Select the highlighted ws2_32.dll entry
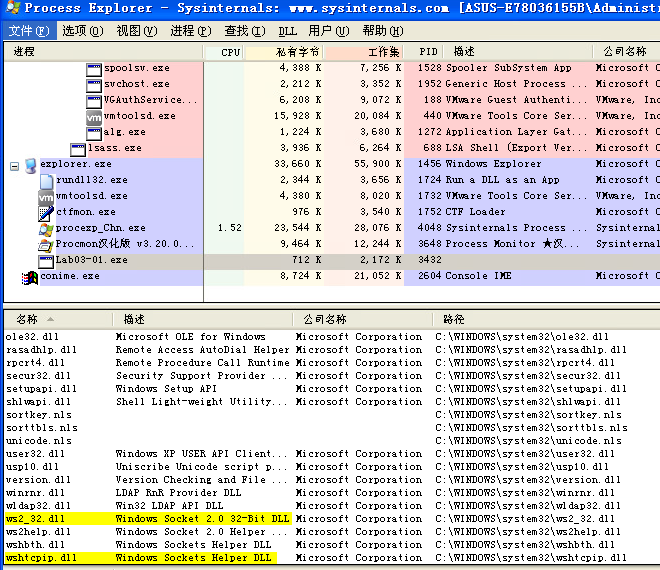This screenshot has height=570, width=660. point(36,519)
